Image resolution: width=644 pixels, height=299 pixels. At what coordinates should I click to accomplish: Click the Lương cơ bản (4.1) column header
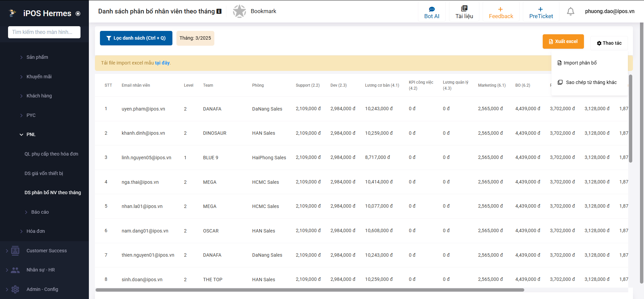pyautogui.click(x=382, y=85)
